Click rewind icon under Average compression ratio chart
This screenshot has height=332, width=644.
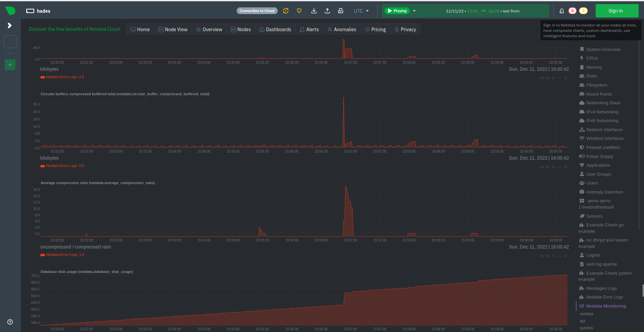click(x=542, y=256)
